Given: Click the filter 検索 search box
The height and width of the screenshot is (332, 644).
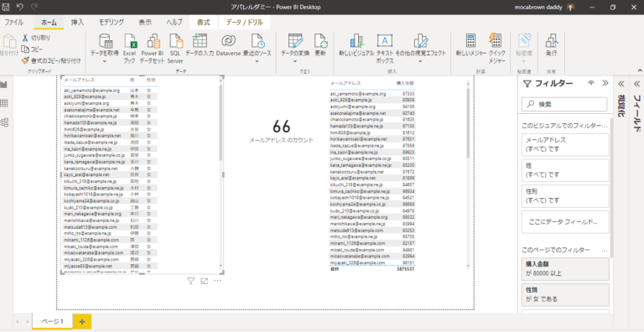Looking at the screenshot, I should (x=563, y=104).
